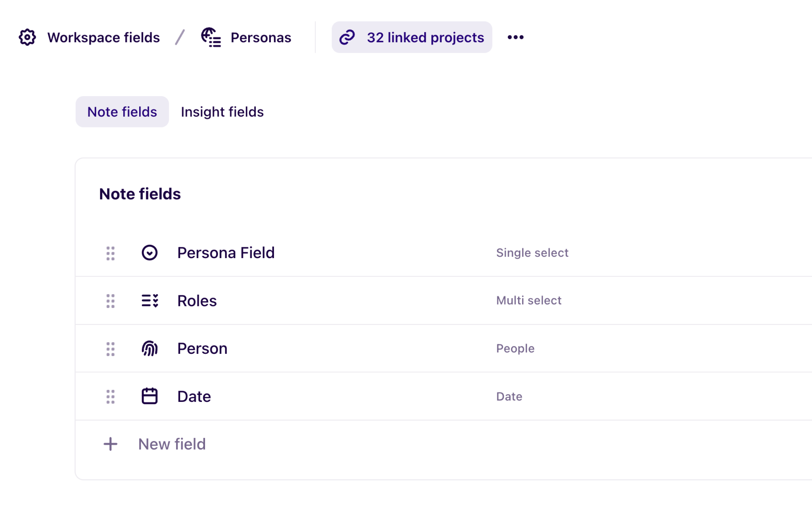Add a New field
The height and width of the screenshot is (511, 812).
click(x=172, y=444)
